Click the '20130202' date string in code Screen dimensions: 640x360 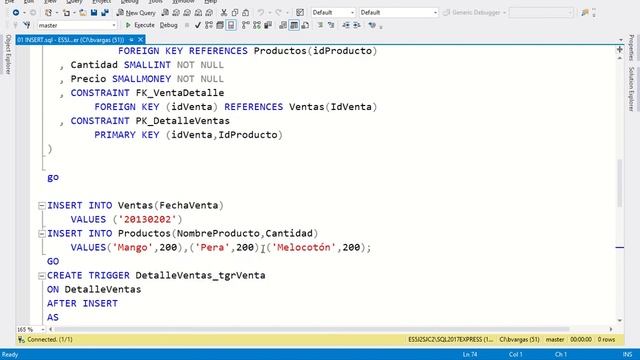point(147,220)
